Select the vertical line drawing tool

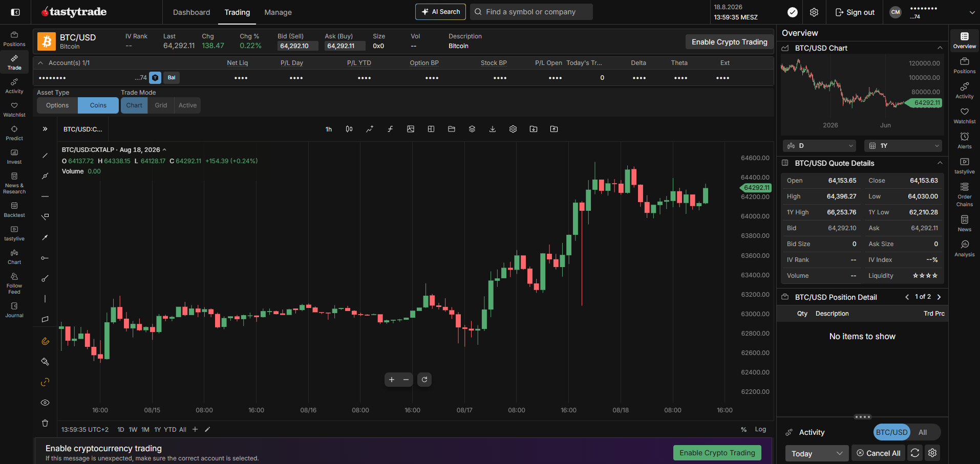(45, 299)
